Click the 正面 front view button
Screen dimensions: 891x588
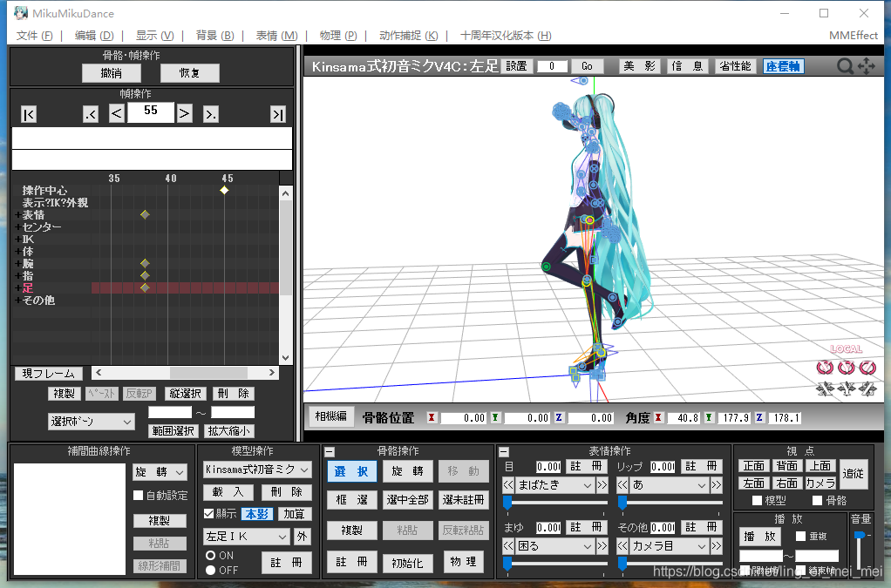[754, 466]
